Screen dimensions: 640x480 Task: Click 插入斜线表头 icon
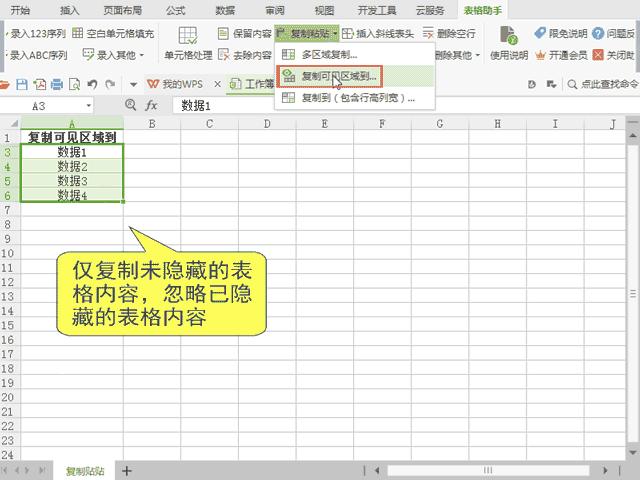click(x=347, y=33)
